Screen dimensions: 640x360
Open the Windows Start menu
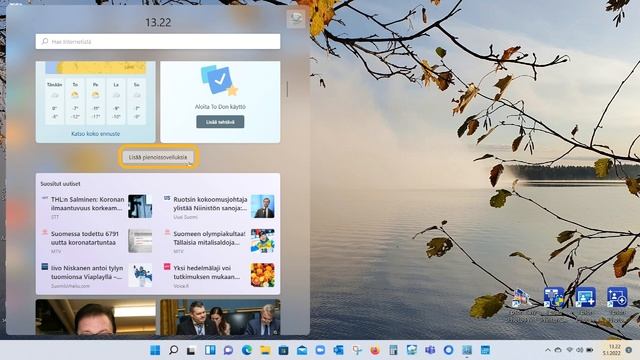point(155,350)
